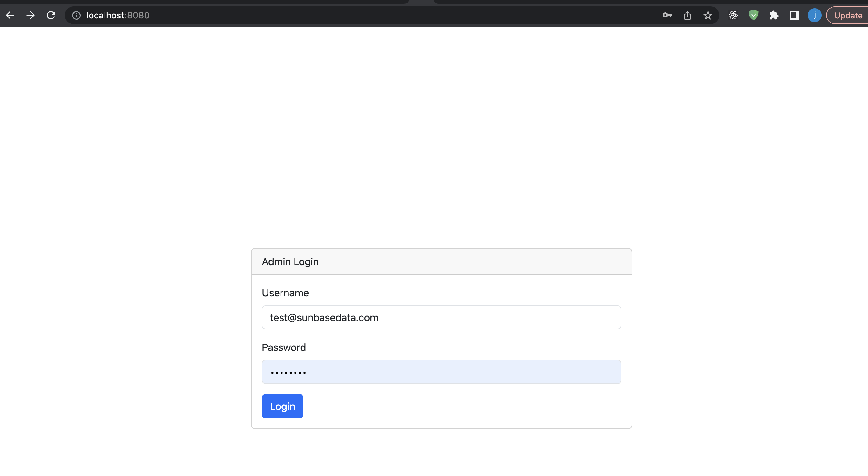The height and width of the screenshot is (476, 868).
Task: Open the AdGuard shield extension
Action: (x=754, y=15)
